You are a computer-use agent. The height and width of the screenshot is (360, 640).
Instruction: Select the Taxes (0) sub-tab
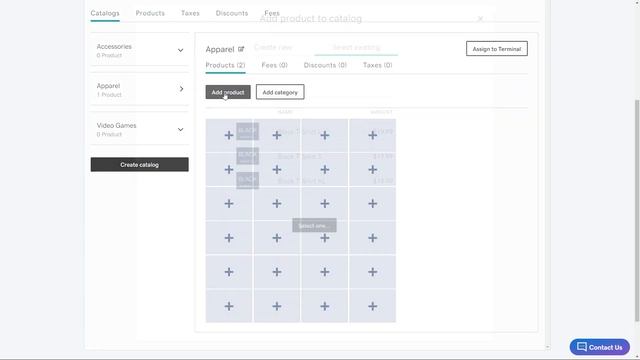pos(378,65)
